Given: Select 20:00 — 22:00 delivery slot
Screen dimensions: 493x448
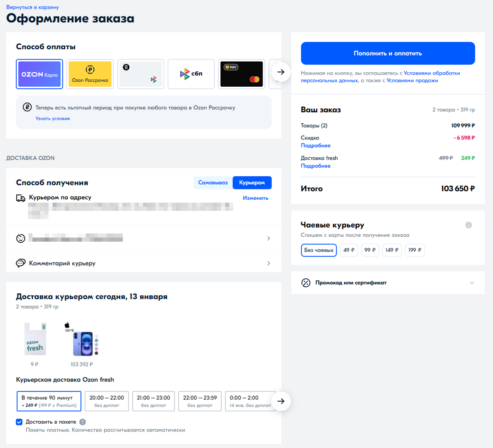Looking at the screenshot, I should [107, 401].
